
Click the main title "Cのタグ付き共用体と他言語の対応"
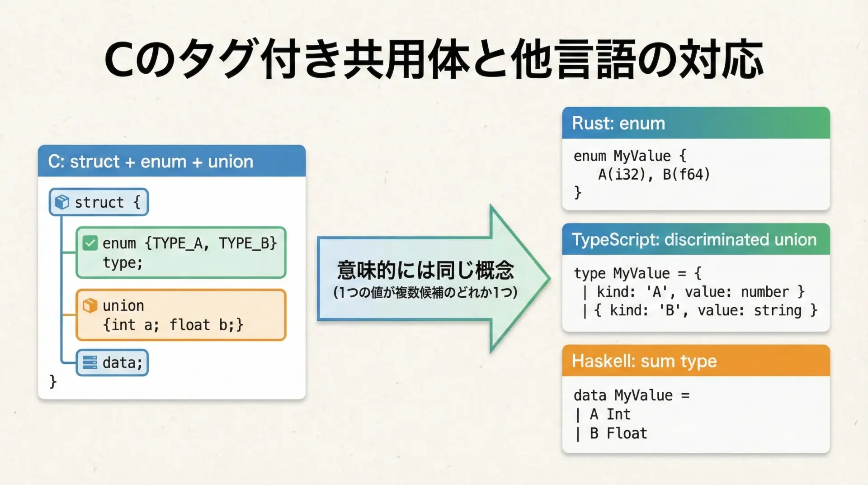(434, 59)
